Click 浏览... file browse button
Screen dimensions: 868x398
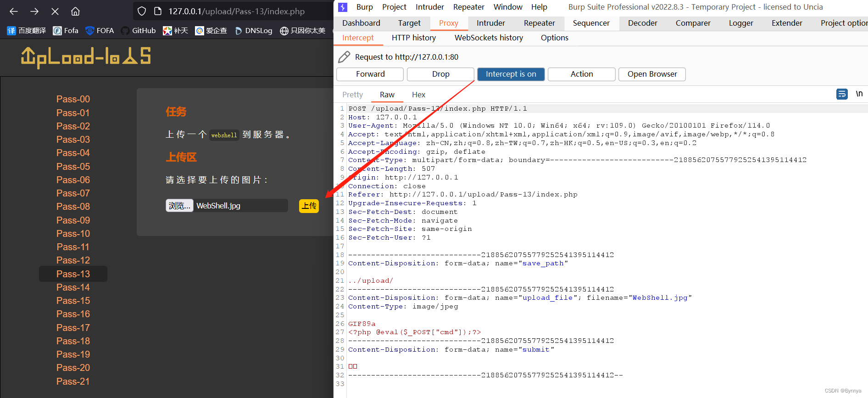[179, 206]
